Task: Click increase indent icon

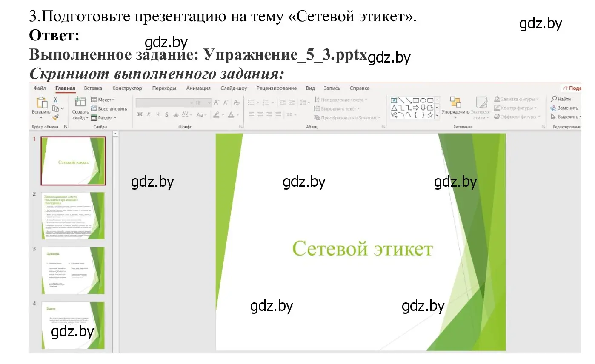Action: click(x=292, y=102)
